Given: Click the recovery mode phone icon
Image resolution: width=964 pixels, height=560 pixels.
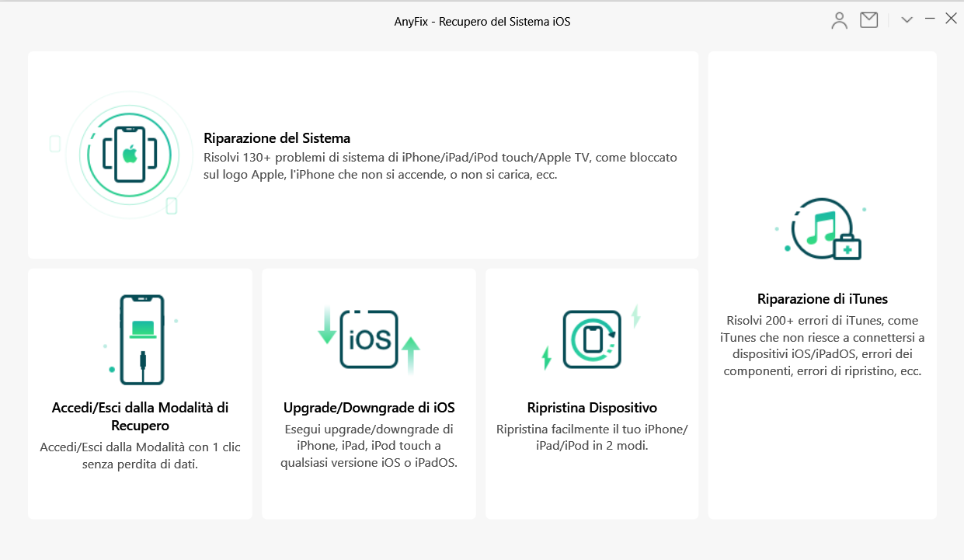Looking at the screenshot, I should 141,339.
